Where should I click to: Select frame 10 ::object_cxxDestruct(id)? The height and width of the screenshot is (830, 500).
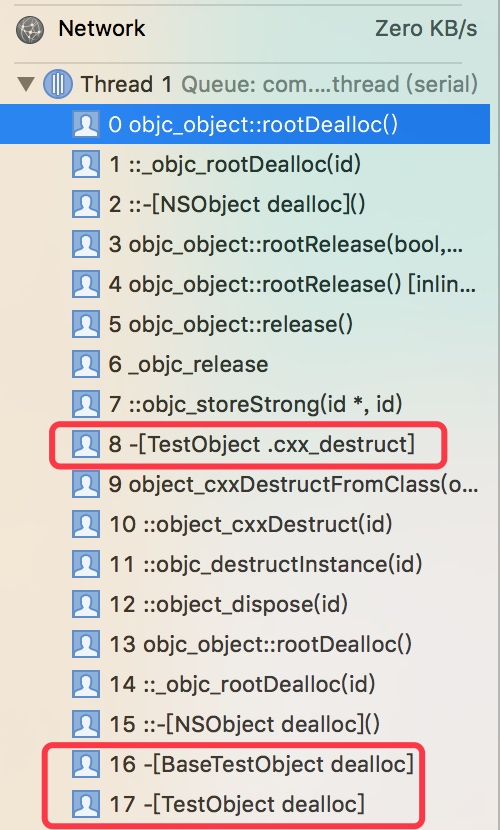245,524
